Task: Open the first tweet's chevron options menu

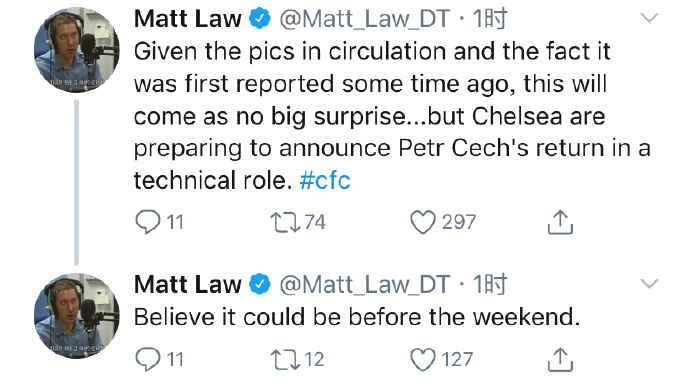Action: pyautogui.click(x=649, y=18)
